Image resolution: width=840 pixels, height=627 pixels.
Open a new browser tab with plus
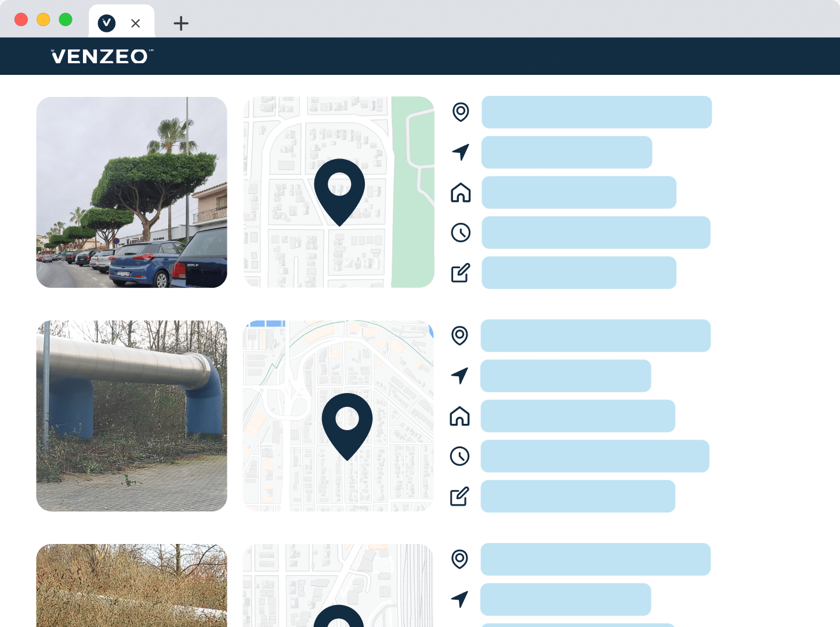pos(181,23)
